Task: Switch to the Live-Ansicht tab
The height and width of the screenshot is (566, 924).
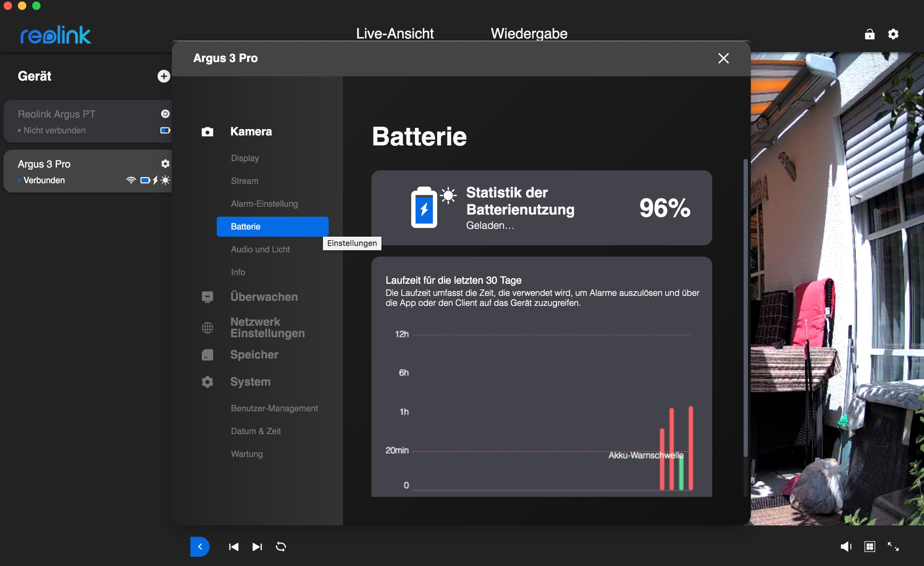Action: point(395,34)
